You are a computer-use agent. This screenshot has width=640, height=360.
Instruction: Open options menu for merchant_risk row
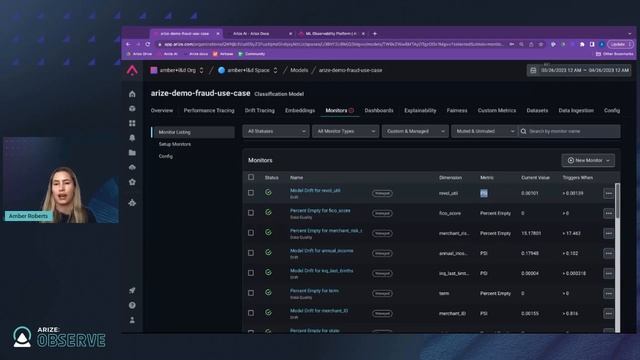pos(609,233)
